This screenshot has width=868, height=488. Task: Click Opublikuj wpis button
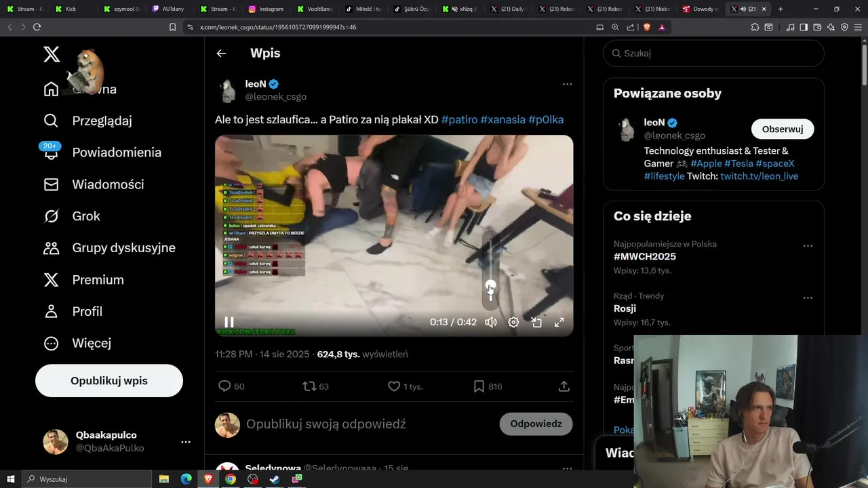(x=109, y=381)
